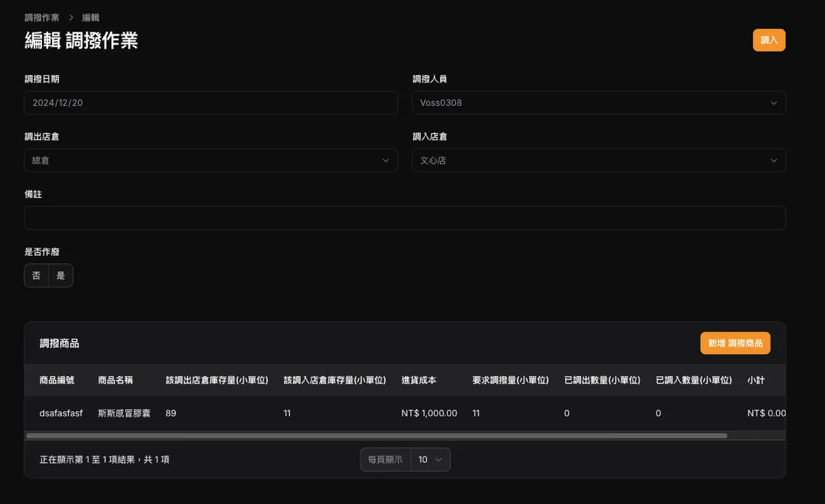Click the 備註 text input field

click(x=405, y=218)
